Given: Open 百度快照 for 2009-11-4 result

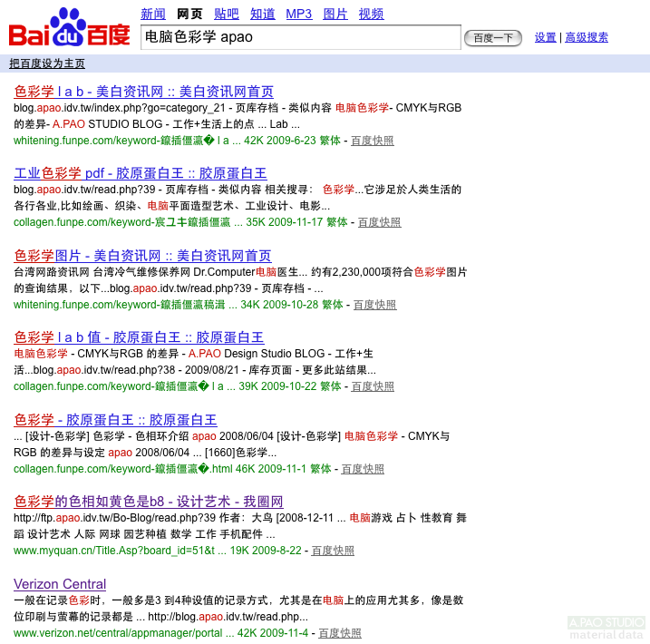Looking at the screenshot, I should [x=340, y=633].
